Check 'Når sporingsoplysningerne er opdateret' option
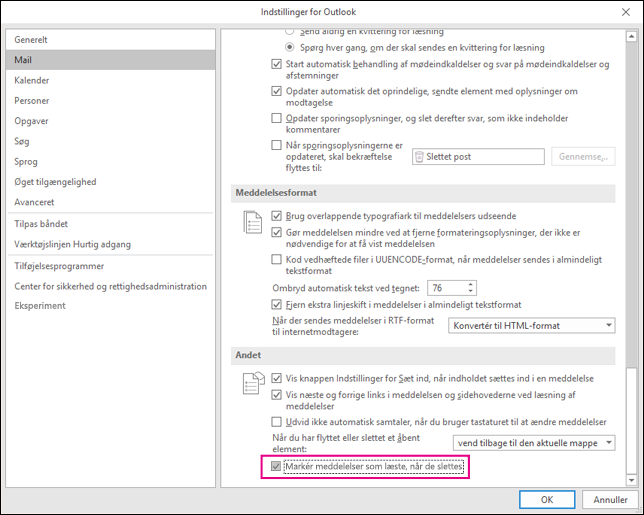The height and width of the screenshot is (515, 644). [276, 145]
